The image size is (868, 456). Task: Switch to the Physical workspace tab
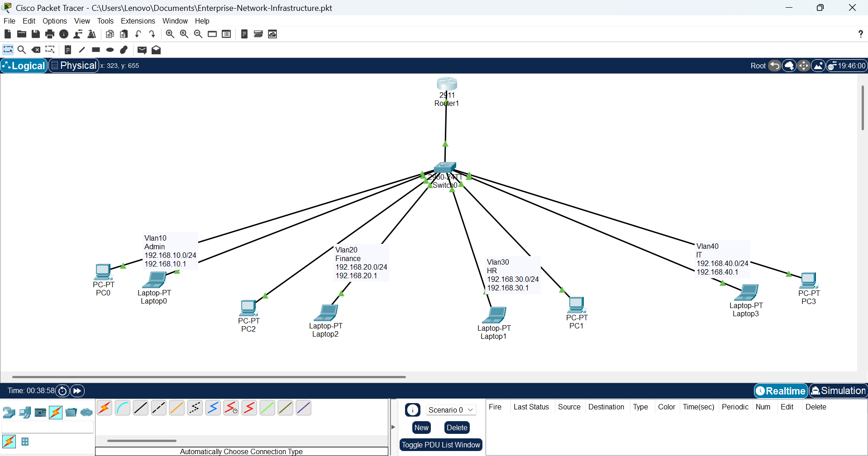74,66
